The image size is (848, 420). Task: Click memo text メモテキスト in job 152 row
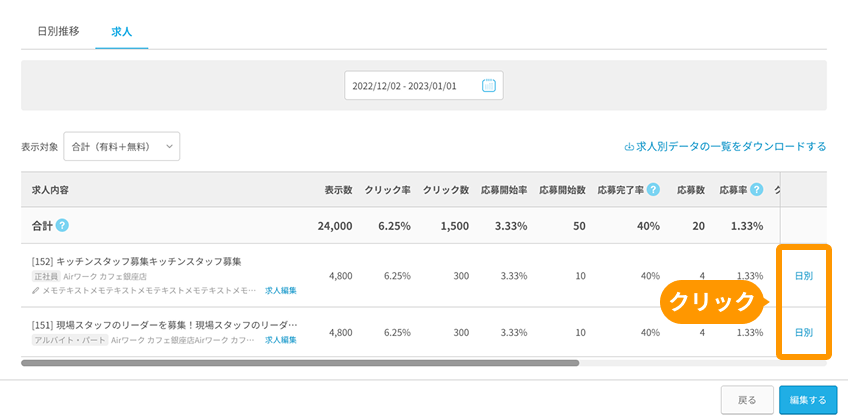pyautogui.click(x=149, y=291)
